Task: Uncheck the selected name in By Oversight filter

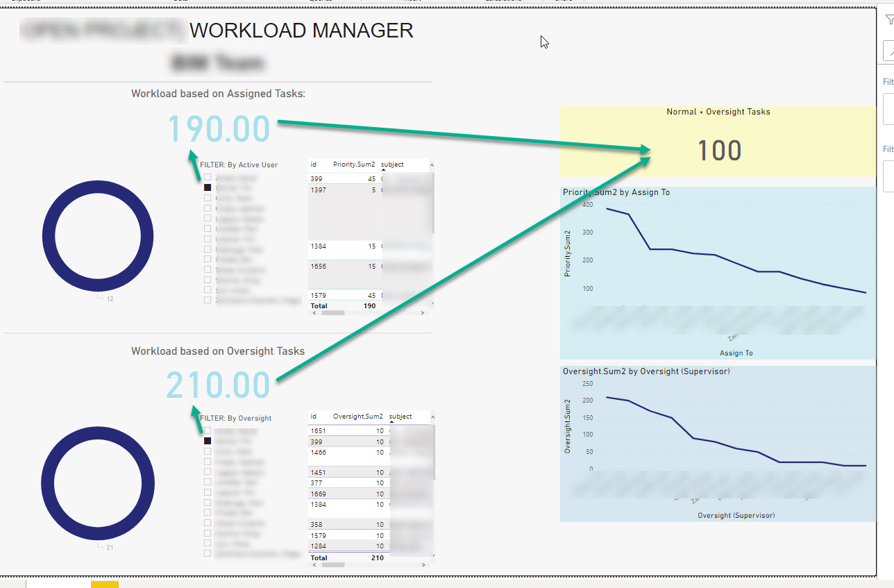Action: click(208, 441)
